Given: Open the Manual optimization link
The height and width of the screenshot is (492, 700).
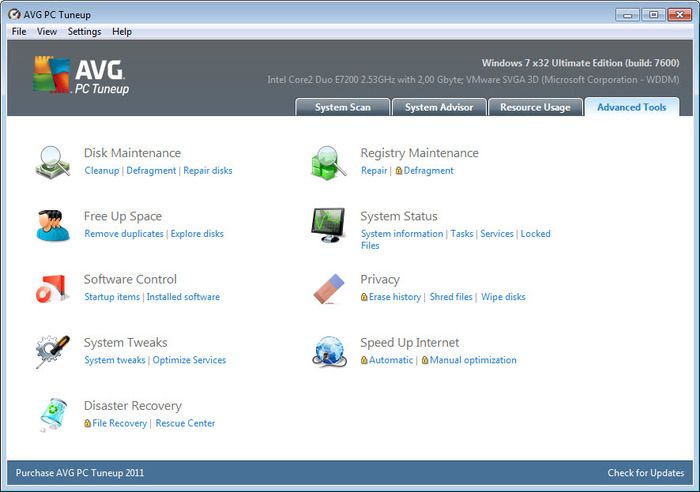Looking at the screenshot, I should pyautogui.click(x=473, y=360).
